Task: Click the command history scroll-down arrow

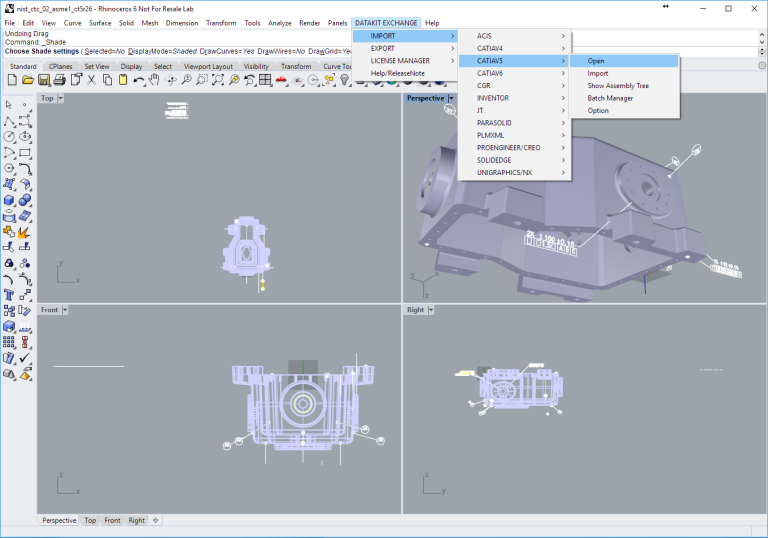Action: coord(762,43)
